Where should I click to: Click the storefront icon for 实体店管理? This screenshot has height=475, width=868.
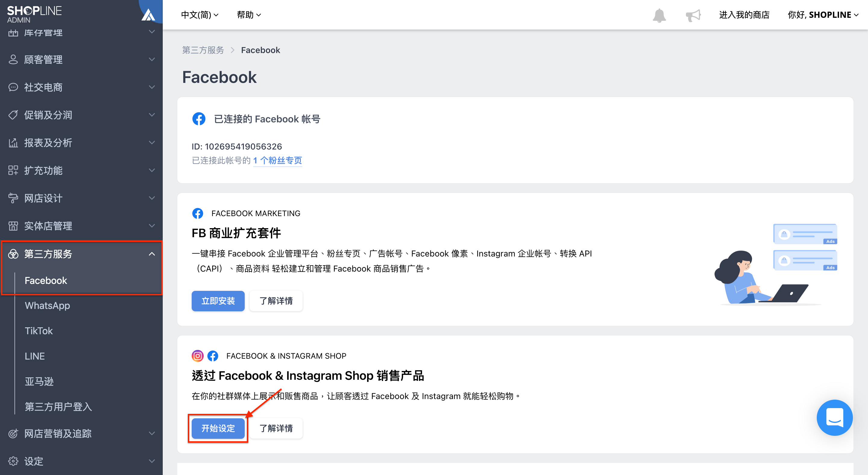[13, 226]
